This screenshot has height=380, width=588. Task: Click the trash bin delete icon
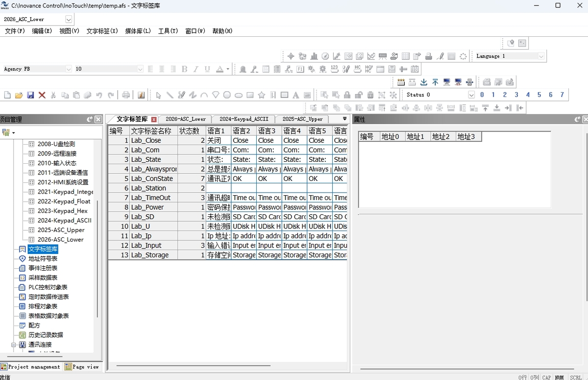tap(370, 95)
